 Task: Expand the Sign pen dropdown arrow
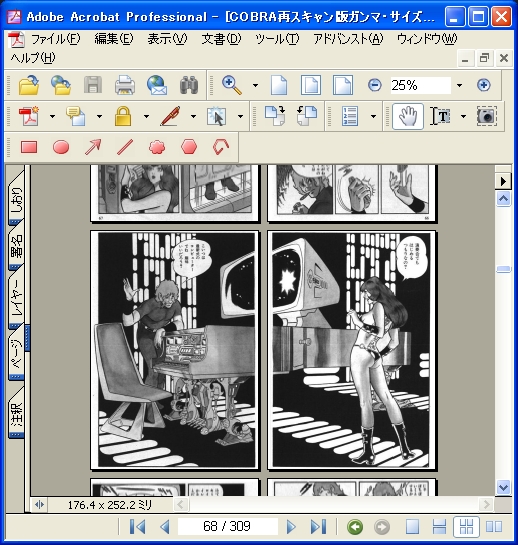coord(193,116)
